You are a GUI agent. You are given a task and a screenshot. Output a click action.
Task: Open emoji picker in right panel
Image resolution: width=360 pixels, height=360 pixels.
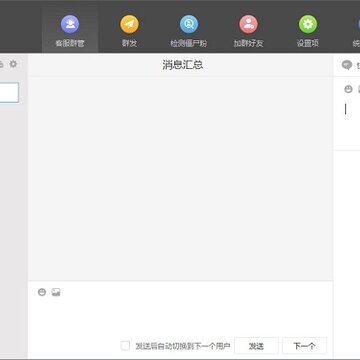click(x=348, y=89)
